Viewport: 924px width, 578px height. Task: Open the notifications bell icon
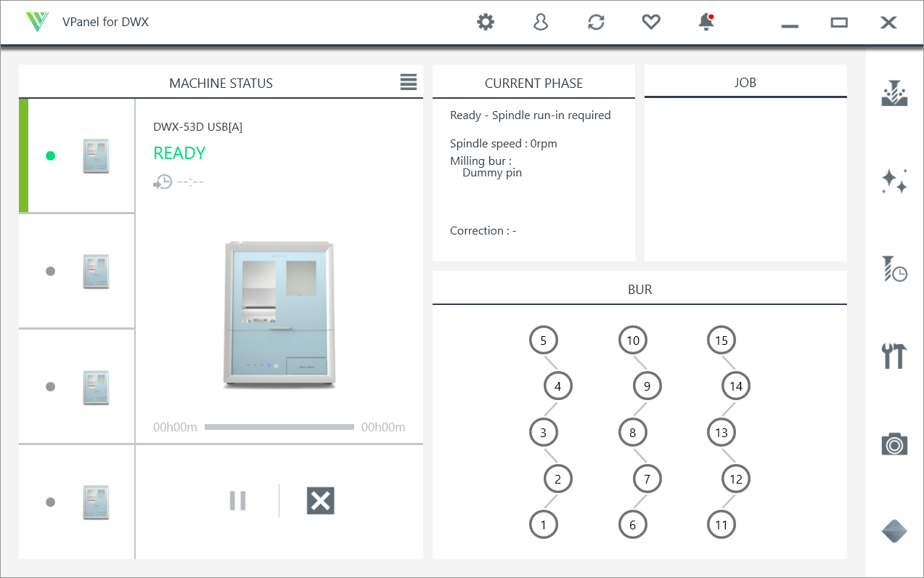point(706,23)
